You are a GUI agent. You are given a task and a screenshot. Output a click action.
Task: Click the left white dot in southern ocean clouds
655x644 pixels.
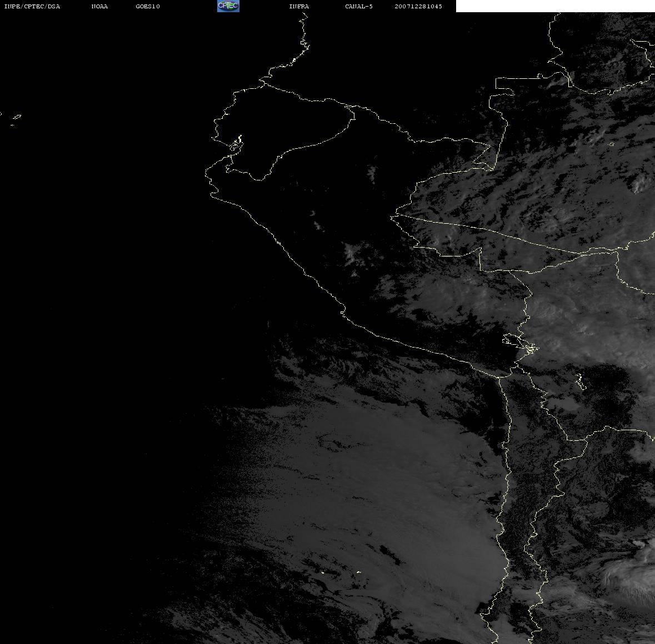pyautogui.click(x=322, y=572)
